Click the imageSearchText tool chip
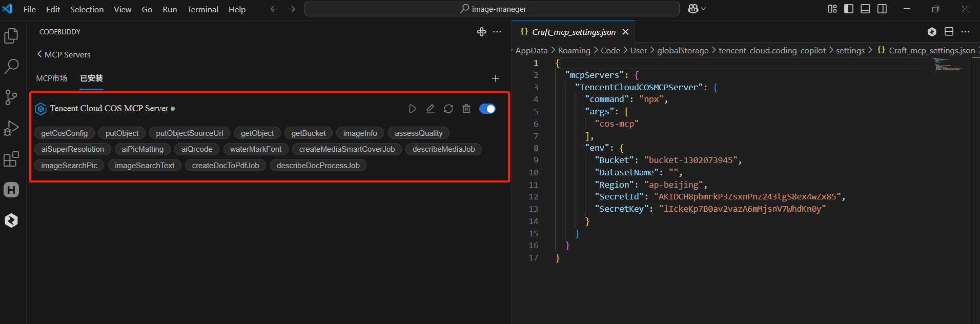Screen dimensions: 980x324 (145, 166)
